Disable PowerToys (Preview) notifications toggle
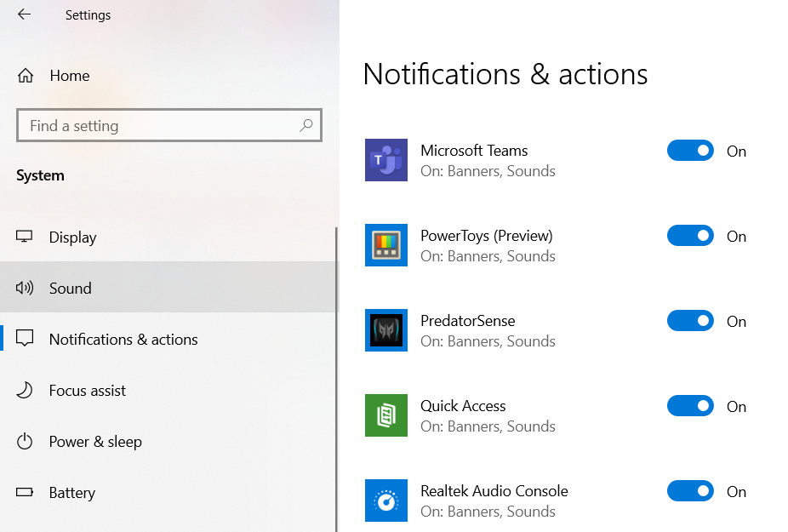788x532 pixels. pyautogui.click(x=690, y=235)
